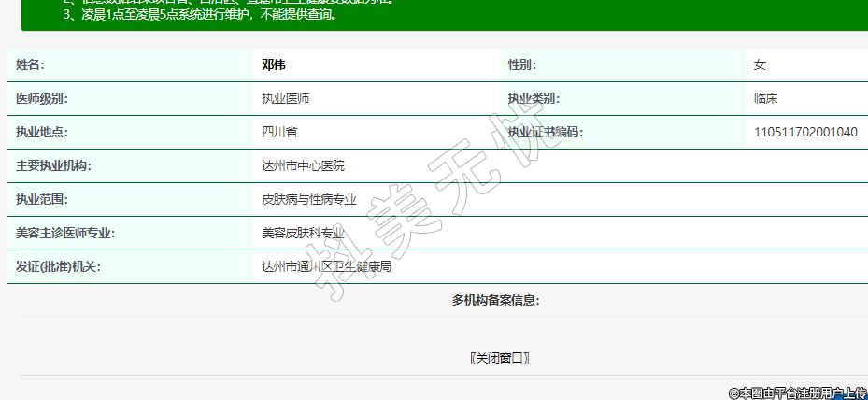The width and height of the screenshot is (868, 400).
Task: Click the 临床 category value
Action: coord(766,98)
